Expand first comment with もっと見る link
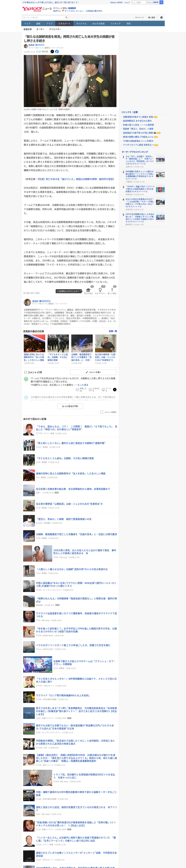186x868 pixels. [x=83, y=385]
